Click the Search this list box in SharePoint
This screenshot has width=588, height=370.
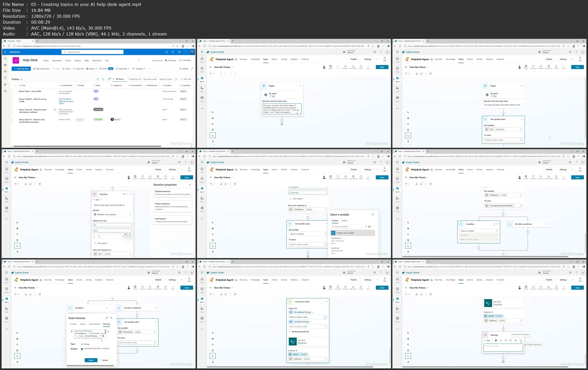click(x=93, y=52)
